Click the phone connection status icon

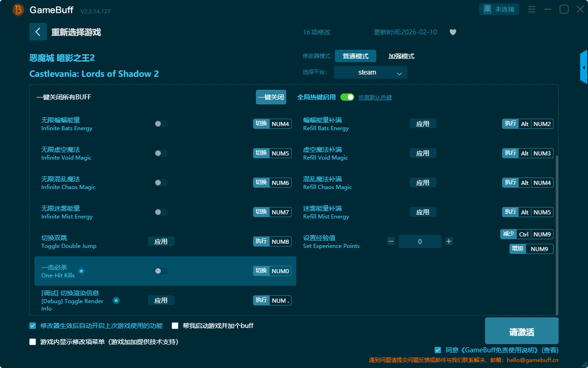(x=486, y=9)
